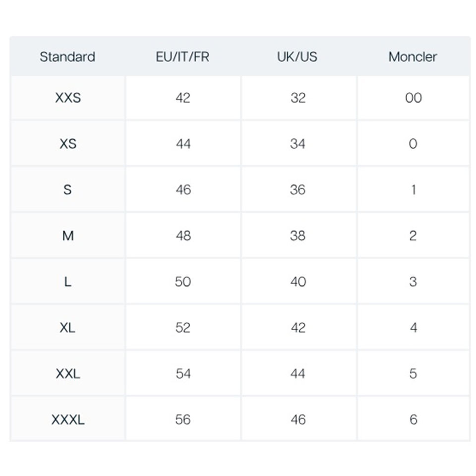Select the XXXL size cell

[x=68, y=419]
